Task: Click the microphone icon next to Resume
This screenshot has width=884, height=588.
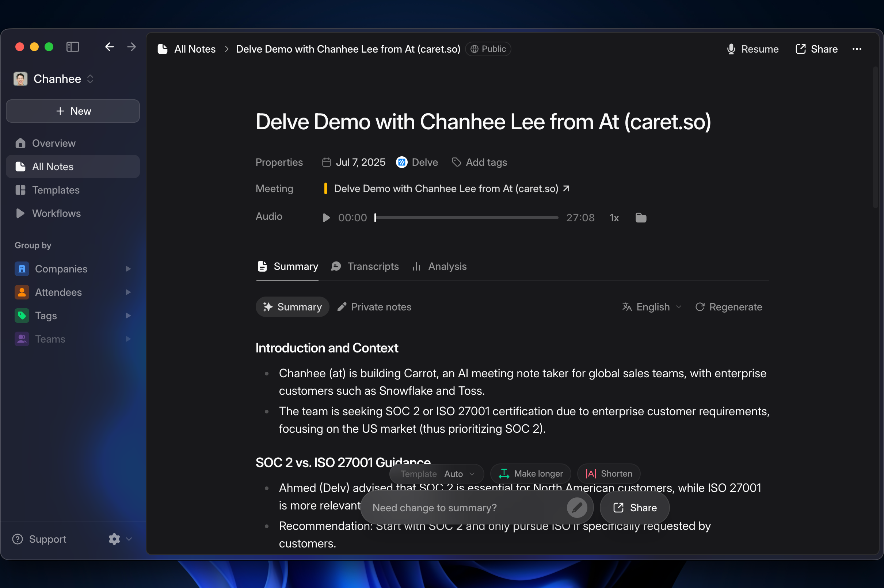Action: coord(731,49)
